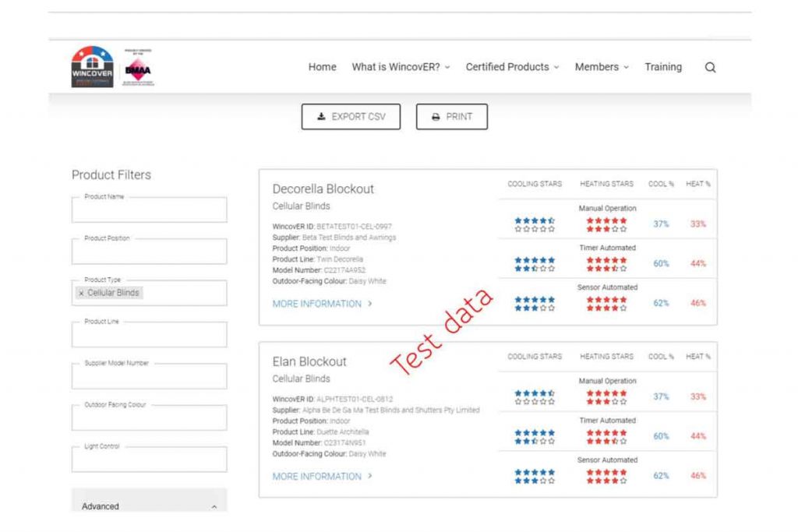Open MORE INFORMATION for Decorella Blockout

click(322, 304)
